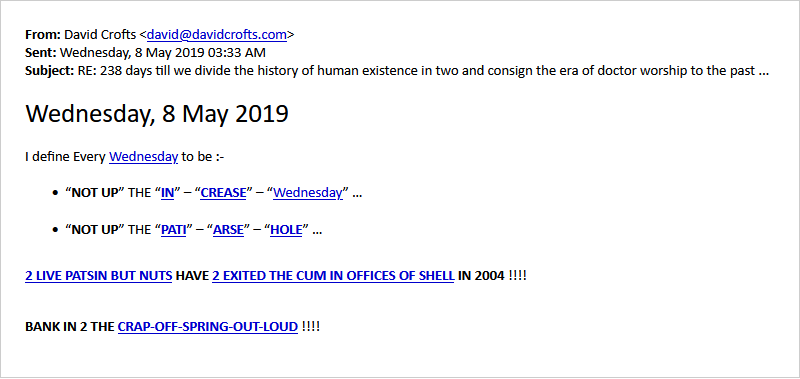
Task: Click the bold Wednesday link in first bullet
Action: (x=308, y=193)
